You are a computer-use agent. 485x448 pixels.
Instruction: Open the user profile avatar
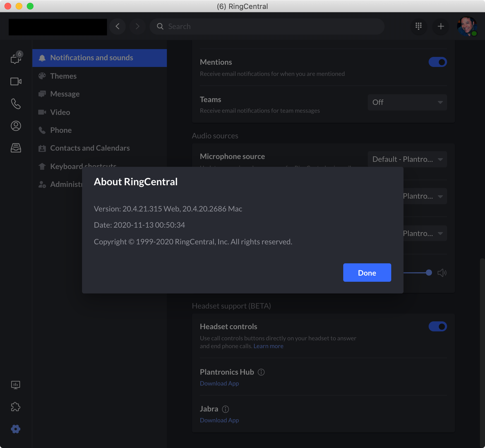467,26
